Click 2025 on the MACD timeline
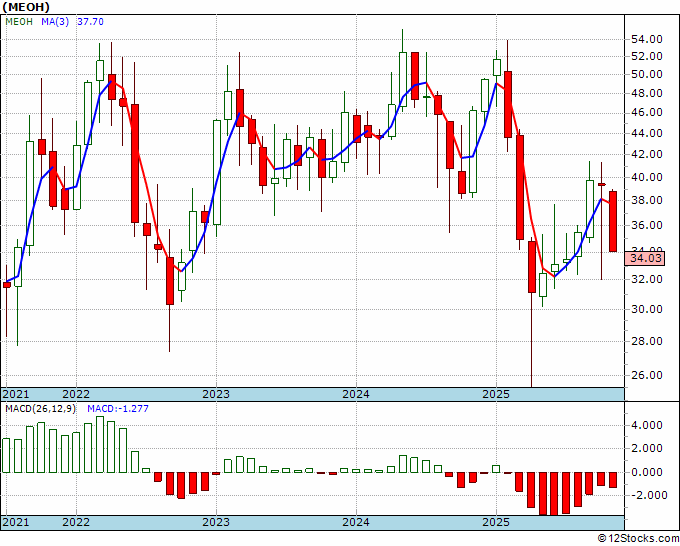This screenshot has width=680, height=546. pyautogui.click(x=496, y=522)
